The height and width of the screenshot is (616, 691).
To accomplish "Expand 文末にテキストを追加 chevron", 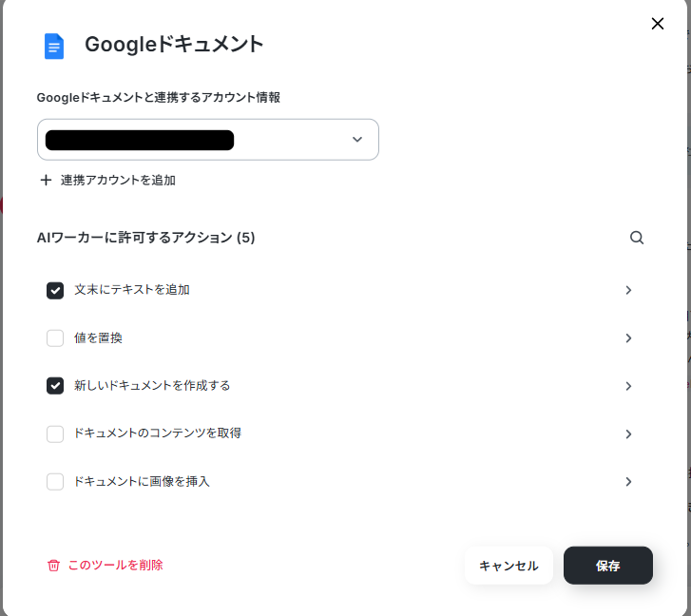I will 628,290.
